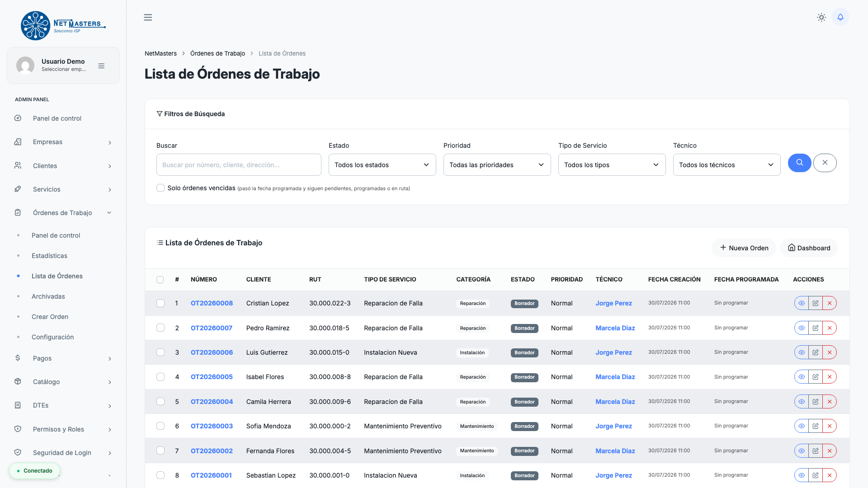Edit order OT20260001 with pencil icon
This screenshot has width=868, height=488.
click(816, 475)
